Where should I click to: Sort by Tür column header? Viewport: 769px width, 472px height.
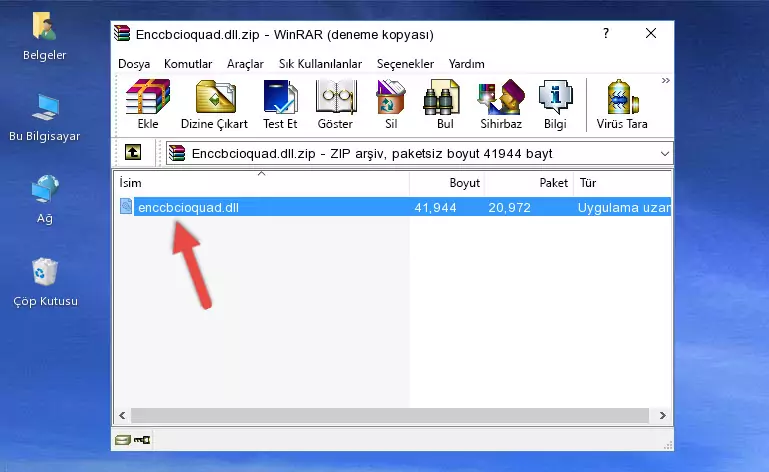pyautogui.click(x=622, y=183)
